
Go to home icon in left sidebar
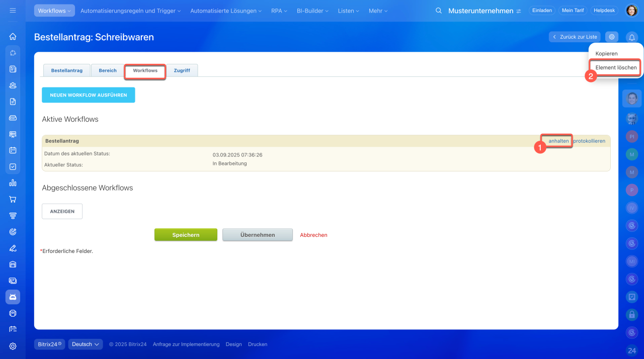click(13, 36)
